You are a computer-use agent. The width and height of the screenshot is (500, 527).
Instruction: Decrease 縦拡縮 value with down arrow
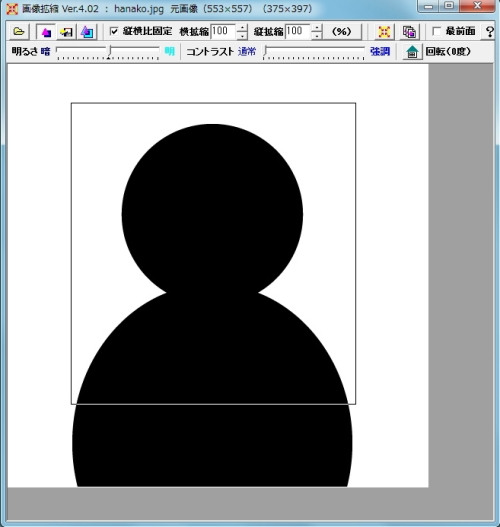(x=317, y=36)
